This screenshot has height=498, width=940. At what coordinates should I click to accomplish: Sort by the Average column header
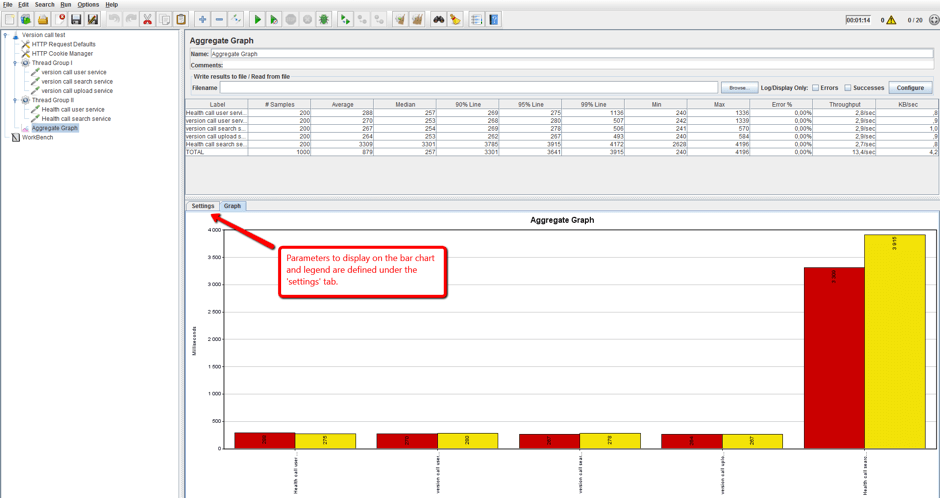pyautogui.click(x=342, y=104)
